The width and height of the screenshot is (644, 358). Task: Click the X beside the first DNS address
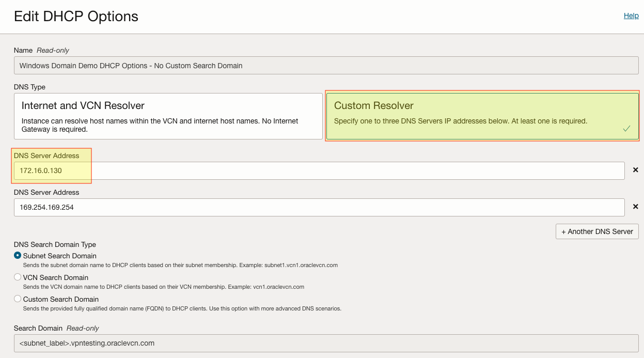point(635,170)
